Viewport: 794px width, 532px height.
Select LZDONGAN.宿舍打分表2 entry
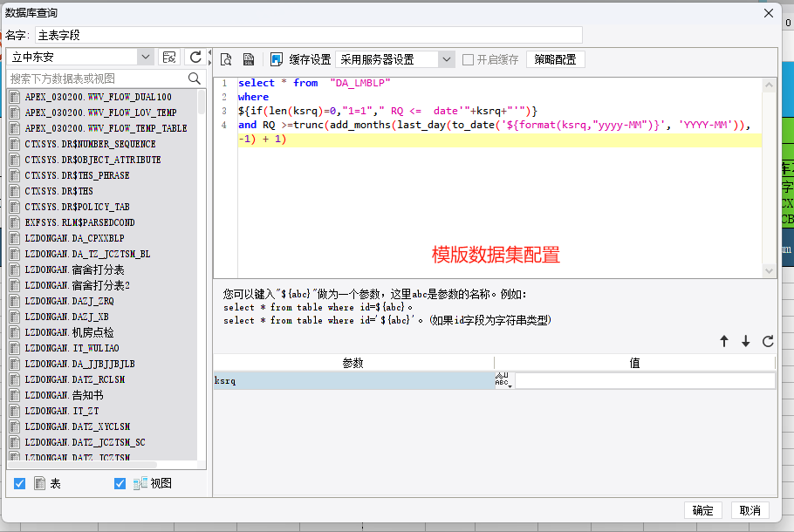(x=78, y=285)
